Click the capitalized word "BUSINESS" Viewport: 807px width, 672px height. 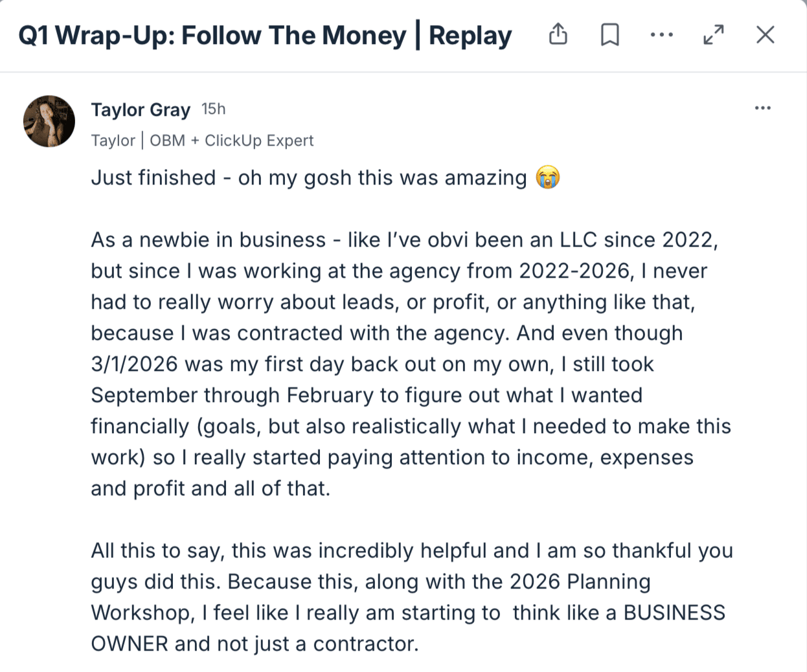point(674,612)
